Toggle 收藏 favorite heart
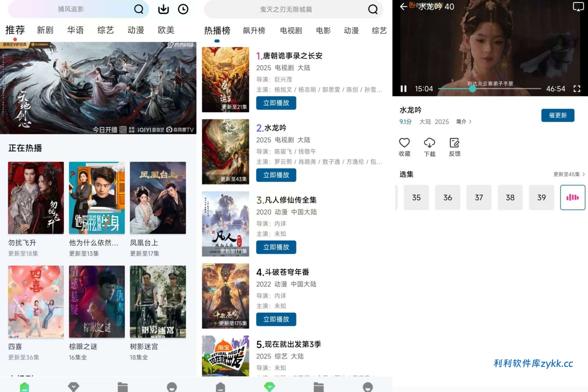Screen dimensions: 588x392 pyautogui.click(x=404, y=143)
